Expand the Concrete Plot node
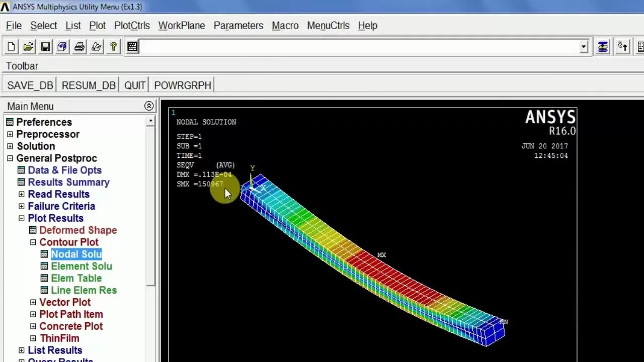644x362 pixels. pos(33,327)
